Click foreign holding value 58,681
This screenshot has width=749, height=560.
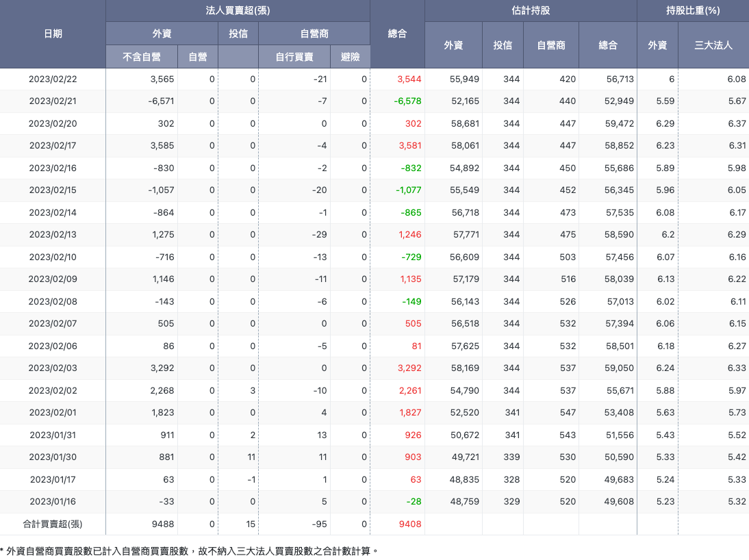(465, 124)
